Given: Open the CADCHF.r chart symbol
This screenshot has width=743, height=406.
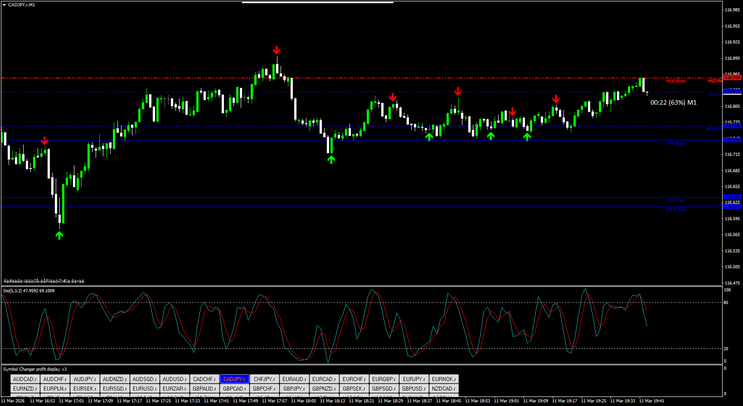Looking at the screenshot, I should (x=205, y=379).
